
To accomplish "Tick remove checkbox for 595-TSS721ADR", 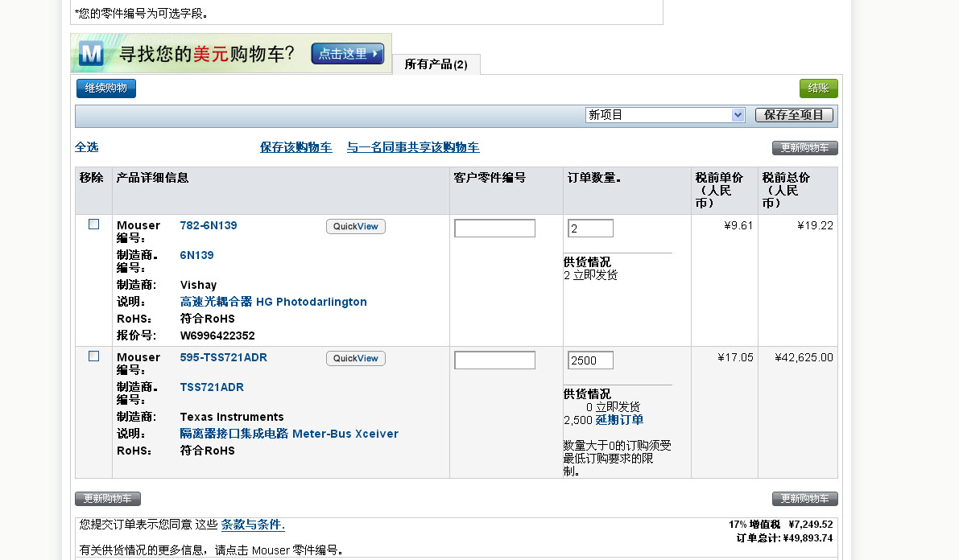I will tap(93, 356).
